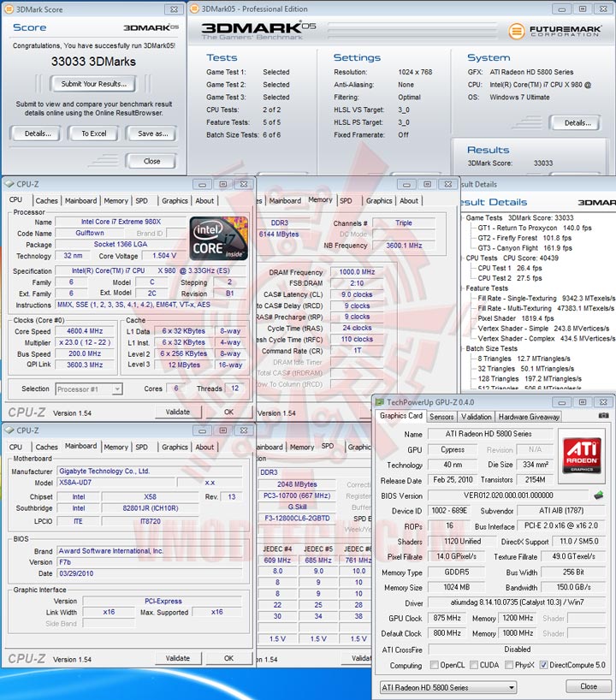
Task: Click OK in the CPU-Z processor window
Action: pyautogui.click(x=228, y=412)
